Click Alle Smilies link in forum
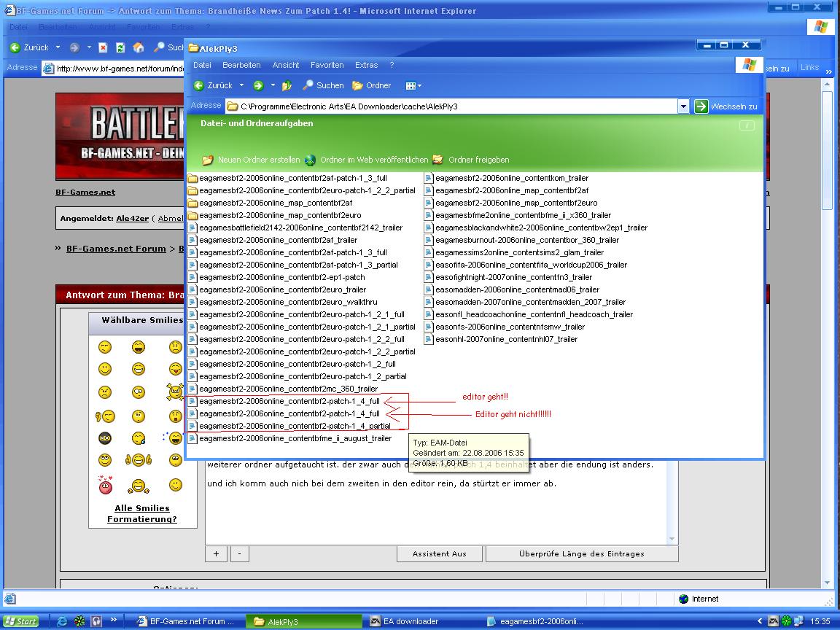The image size is (840, 630). [x=142, y=508]
